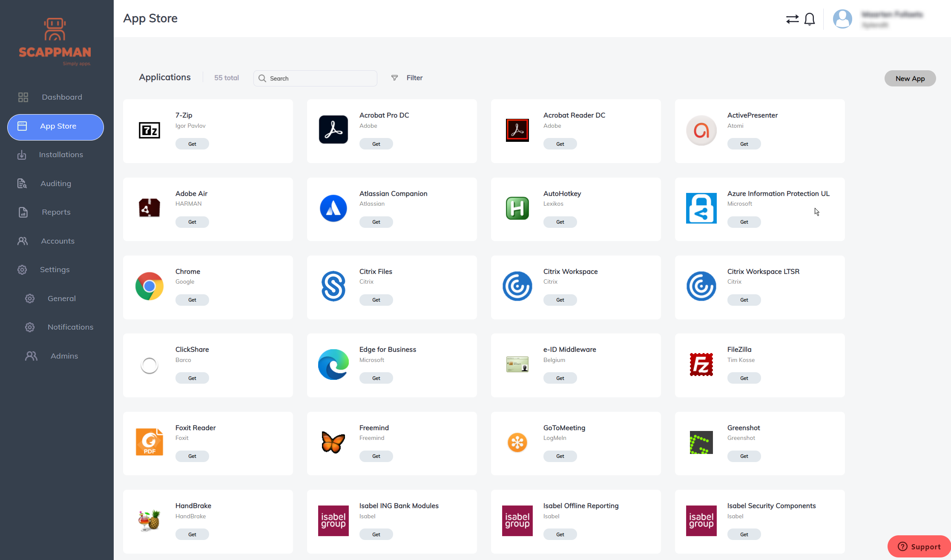Click the Edge for Business icon
Image resolution: width=951 pixels, height=560 pixels.
[x=333, y=365]
